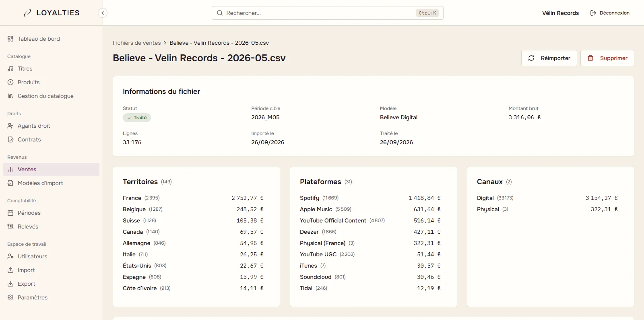This screenshot has height=320, width=644.
Task: Click the Ventes bar chart icon
Action: [10, 169]
